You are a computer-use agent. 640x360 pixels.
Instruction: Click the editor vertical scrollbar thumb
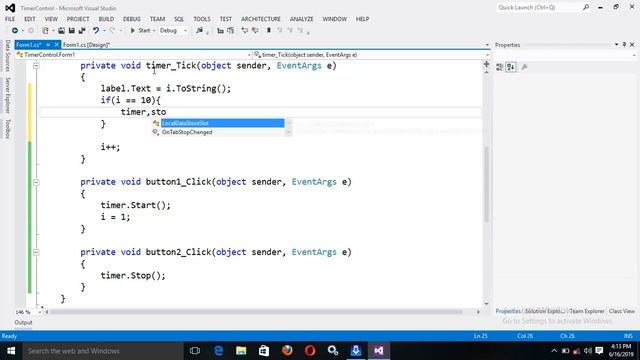[x=486, y=184]
